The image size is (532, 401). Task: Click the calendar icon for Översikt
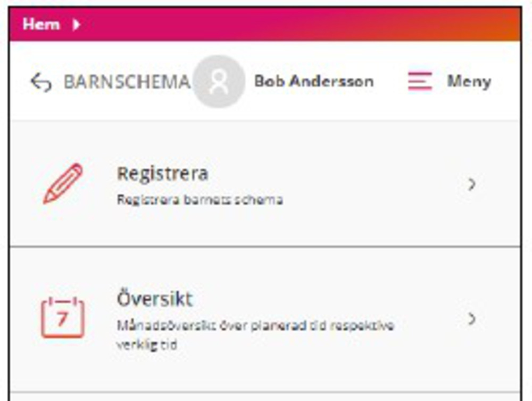tap(63, 317)
